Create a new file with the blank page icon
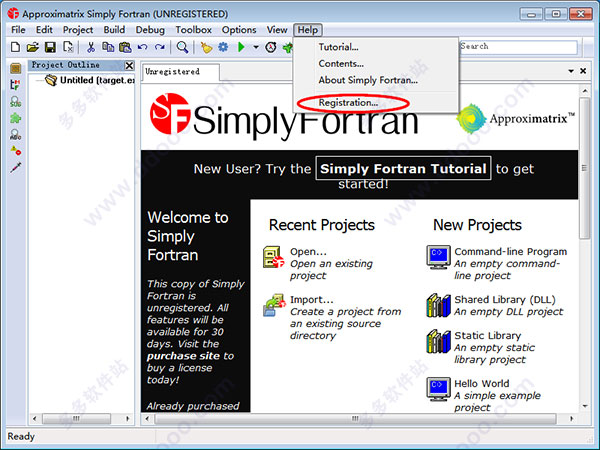 click(x=15, y=47)
